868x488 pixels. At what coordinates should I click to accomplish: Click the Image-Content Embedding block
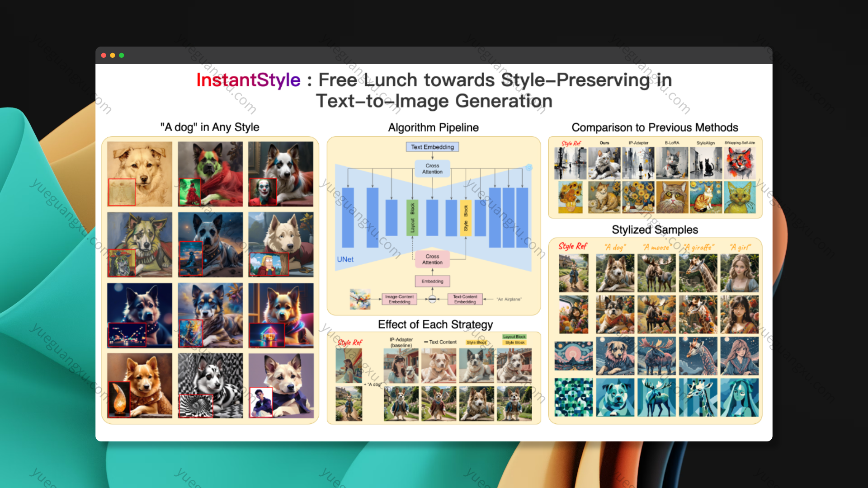tap(400, 299)
